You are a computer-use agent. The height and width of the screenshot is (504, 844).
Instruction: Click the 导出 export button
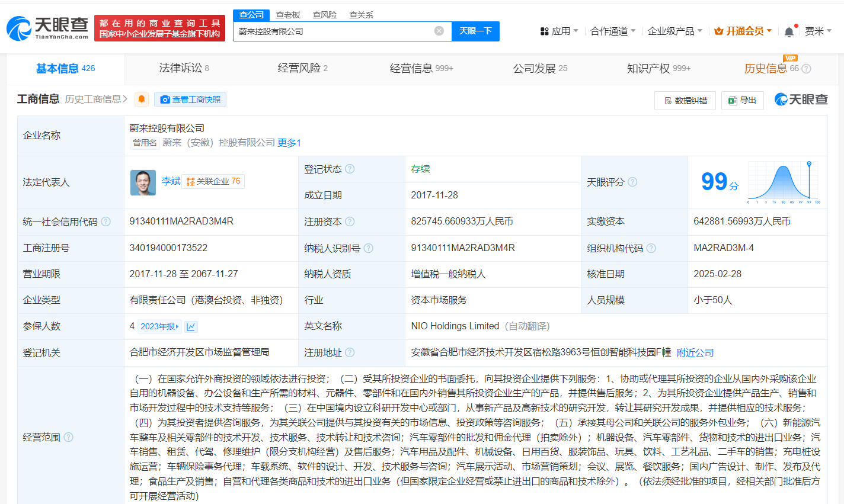pos(742,101)
